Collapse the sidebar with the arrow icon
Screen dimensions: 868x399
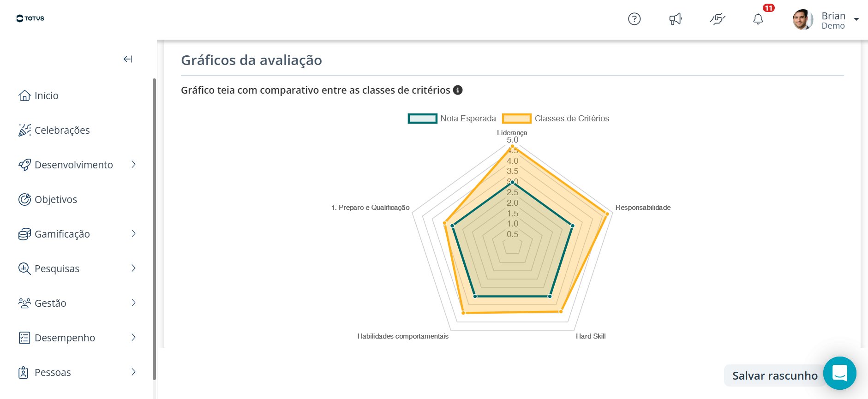point(128,59)
